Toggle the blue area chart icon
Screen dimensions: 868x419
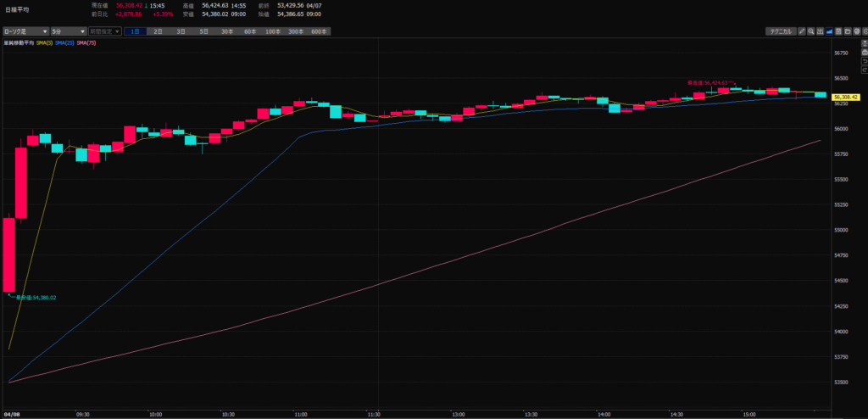(x=830, y=31)
